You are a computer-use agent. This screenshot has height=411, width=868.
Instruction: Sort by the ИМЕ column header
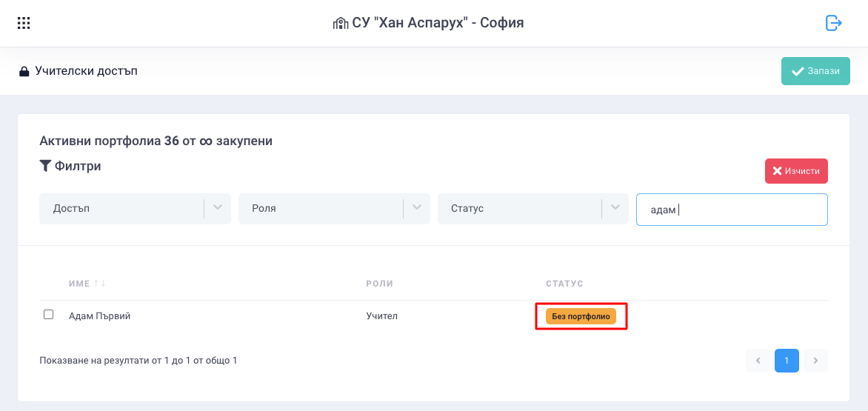click(x=79, y=283)
